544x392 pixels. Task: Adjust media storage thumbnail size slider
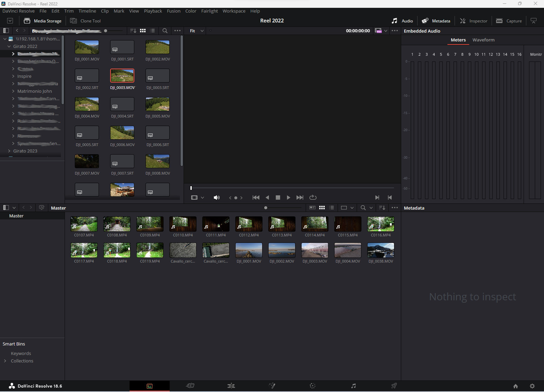[106, 31]
